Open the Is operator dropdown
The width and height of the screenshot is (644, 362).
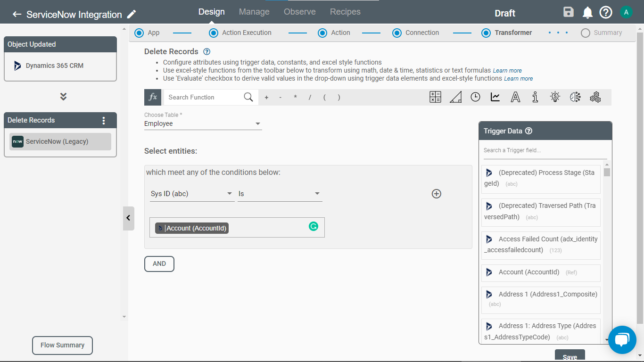[280, 194]
